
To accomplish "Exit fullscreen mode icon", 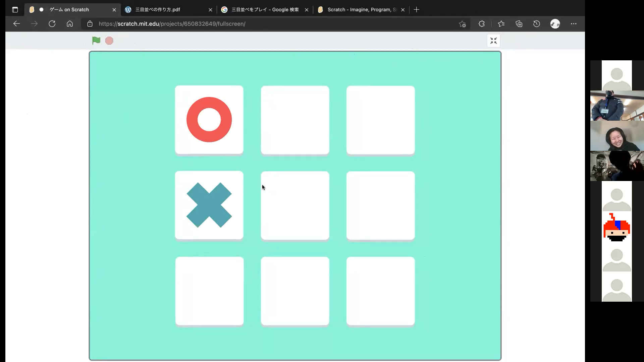I will [x=493, y=41].
